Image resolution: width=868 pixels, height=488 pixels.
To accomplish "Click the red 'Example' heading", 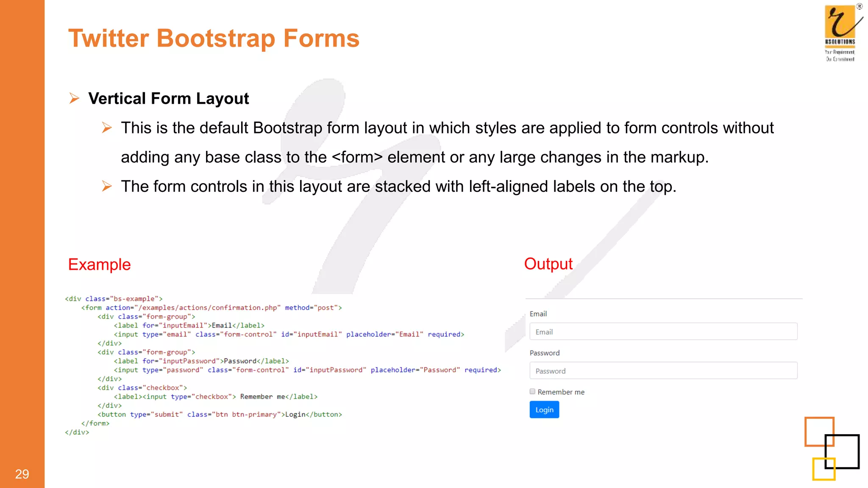I will click(x=99, y=264).
